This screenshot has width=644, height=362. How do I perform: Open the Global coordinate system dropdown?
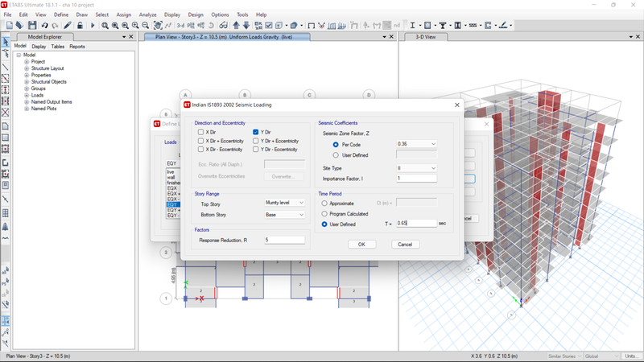pyautogui.click(x=601, y=356)
